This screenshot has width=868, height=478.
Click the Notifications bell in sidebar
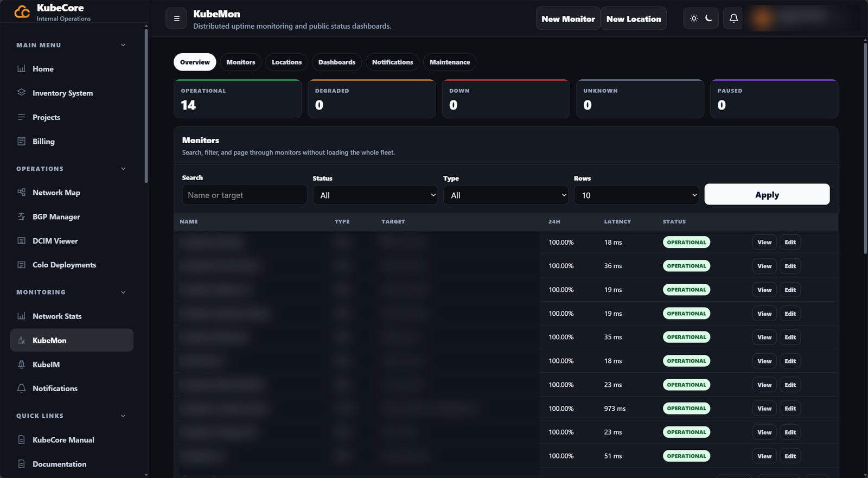pyautogui.click(x=22, y=388)
